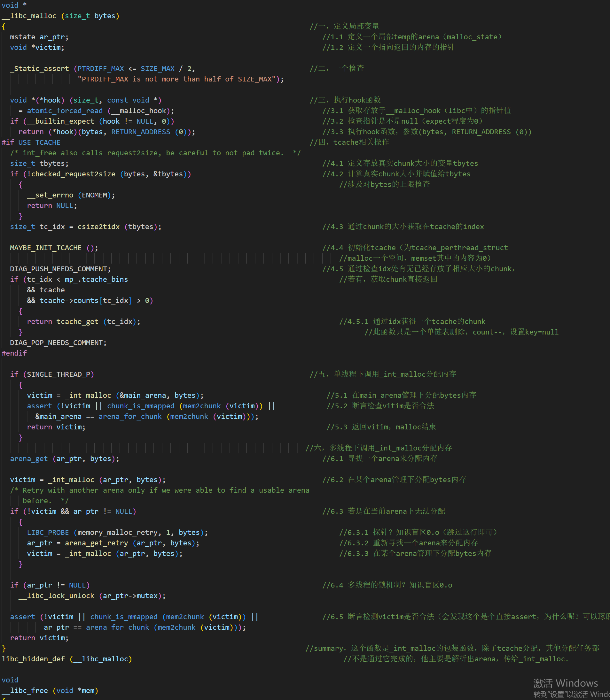
Task: Click the SINGLE_THREAD_P macro in the if condition
Action: (58, 374)
